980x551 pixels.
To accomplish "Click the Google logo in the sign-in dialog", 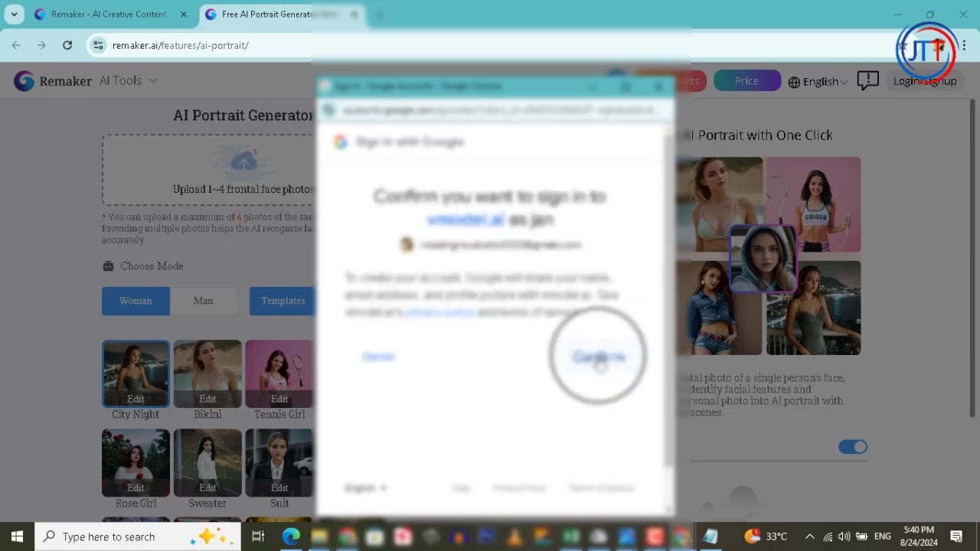I will click(340, 142).
